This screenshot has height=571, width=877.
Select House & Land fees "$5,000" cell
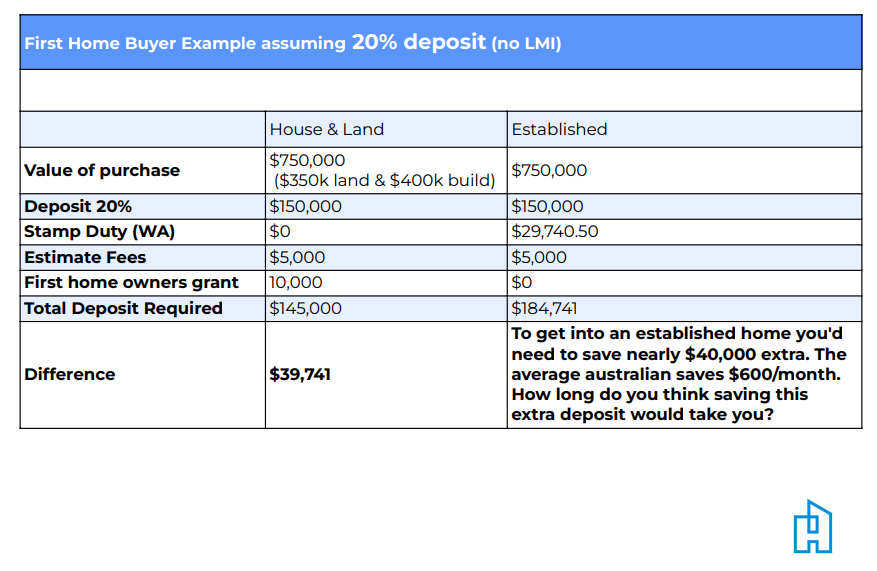coord(386,257)
